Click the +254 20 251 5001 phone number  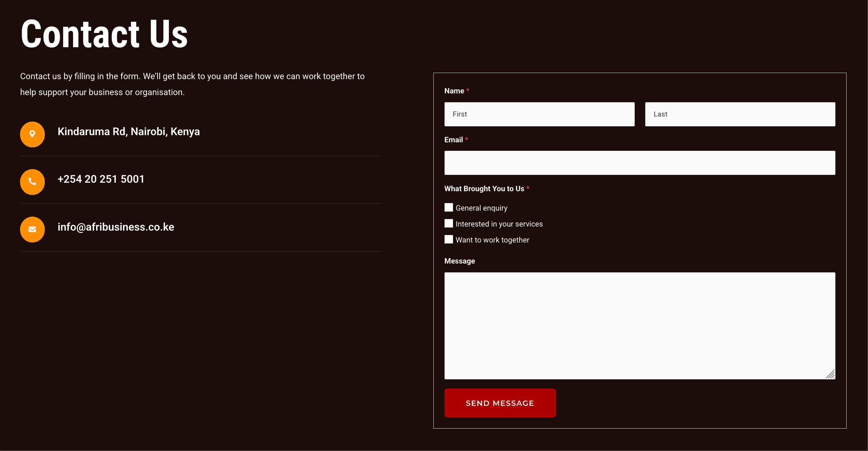coord(101,179)
